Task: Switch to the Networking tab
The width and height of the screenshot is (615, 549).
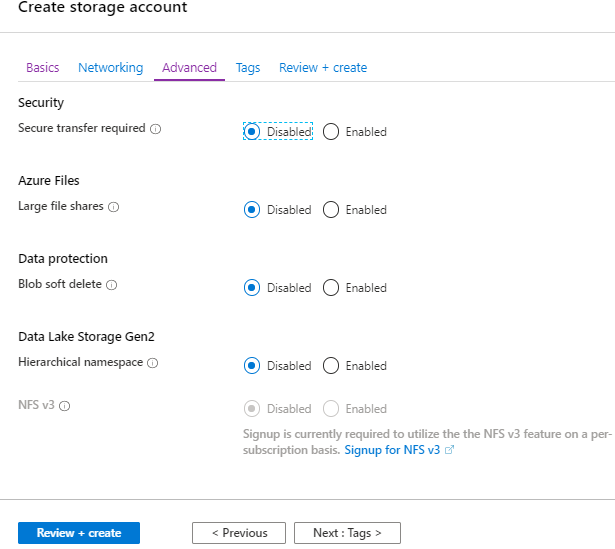Action: [x=111, y=68]
